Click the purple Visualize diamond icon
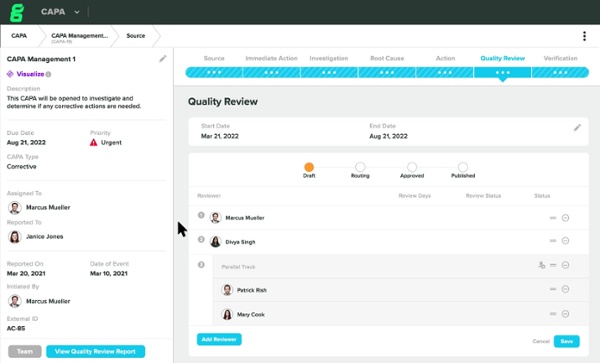This screenshot has height=363, width=600. tap(10, 74)
